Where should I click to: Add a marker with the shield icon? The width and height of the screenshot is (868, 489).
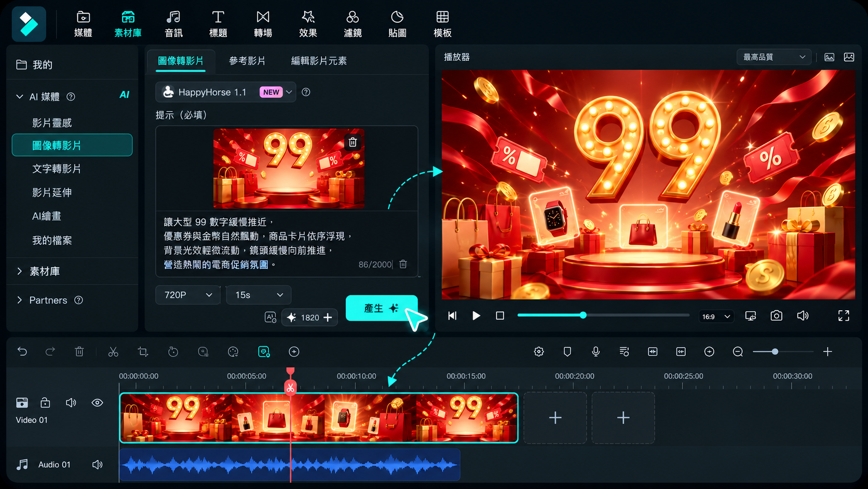coord(567,352)
